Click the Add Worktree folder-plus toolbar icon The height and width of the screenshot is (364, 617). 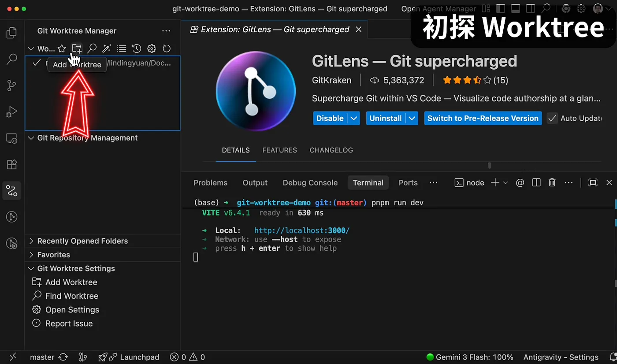pos(77,48)
